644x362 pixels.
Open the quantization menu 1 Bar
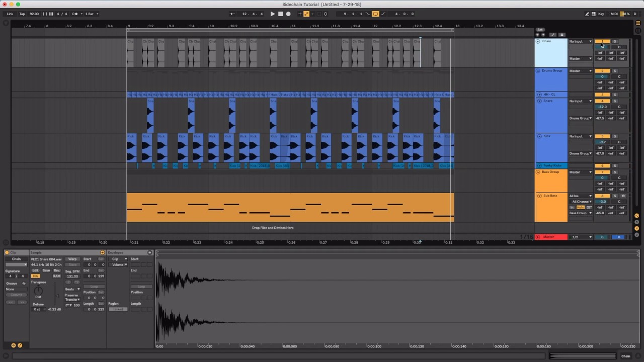tap(91, 14)
